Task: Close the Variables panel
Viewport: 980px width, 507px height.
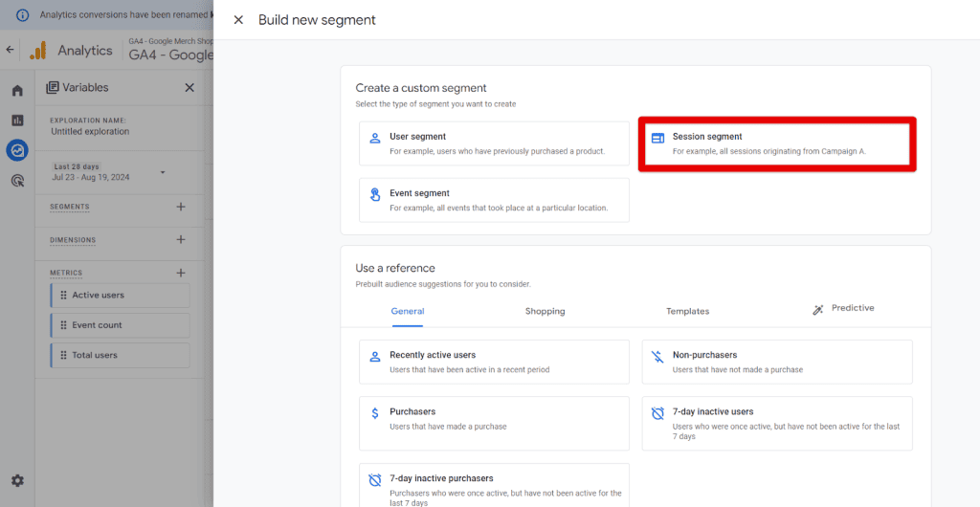Action: [x=189, y=87]
